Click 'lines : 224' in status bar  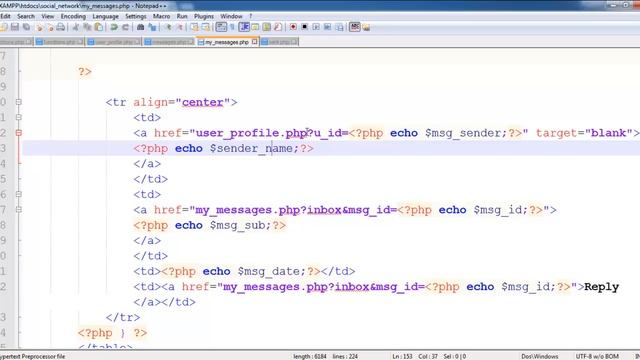(x=345, y=356)
